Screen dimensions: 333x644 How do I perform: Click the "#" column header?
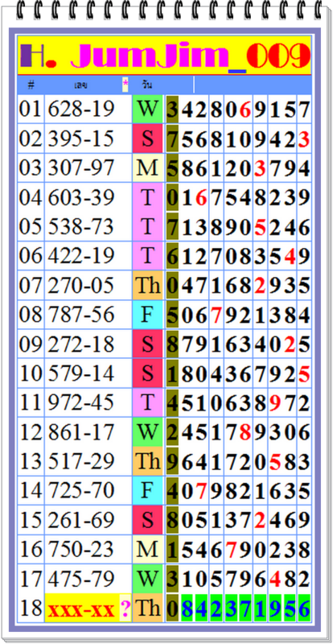tap(31, 85)
